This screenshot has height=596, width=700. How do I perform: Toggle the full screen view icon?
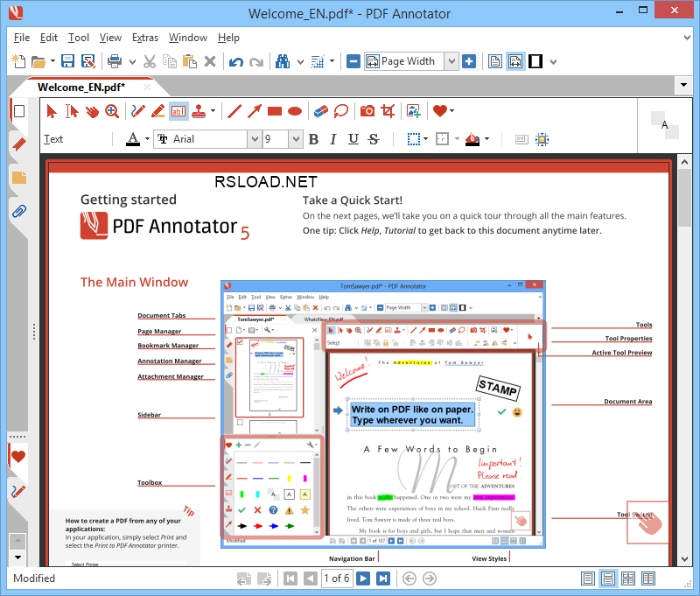[535, 61]
